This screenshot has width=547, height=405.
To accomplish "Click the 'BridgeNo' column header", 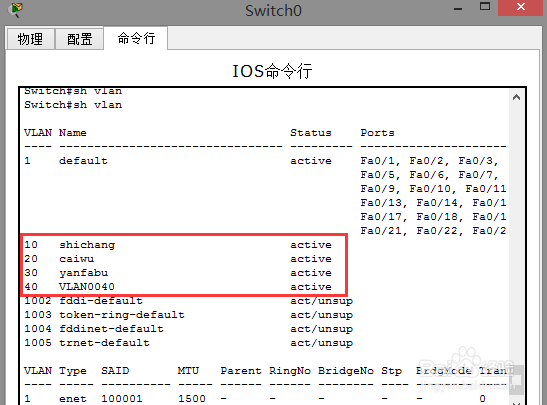I will (346, 370).
